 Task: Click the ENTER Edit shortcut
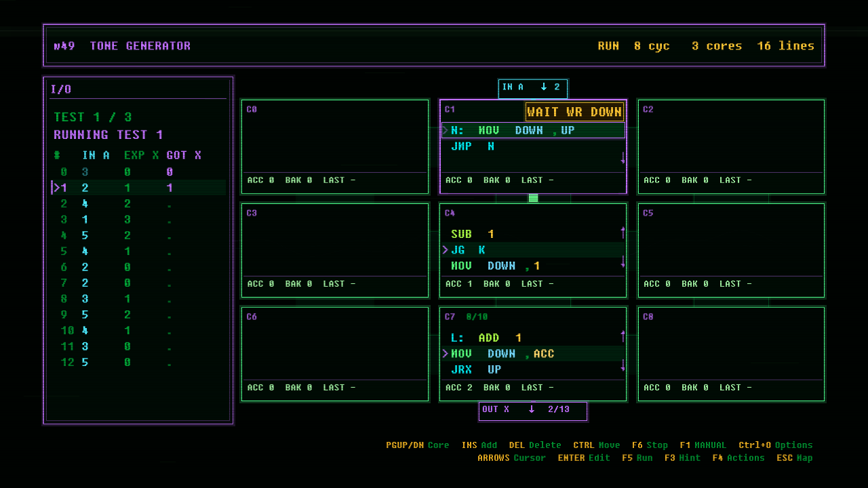coord(584,458)
